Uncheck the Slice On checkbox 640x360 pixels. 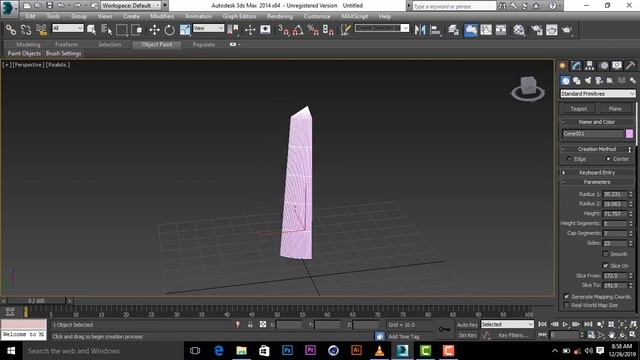point(606,266)
